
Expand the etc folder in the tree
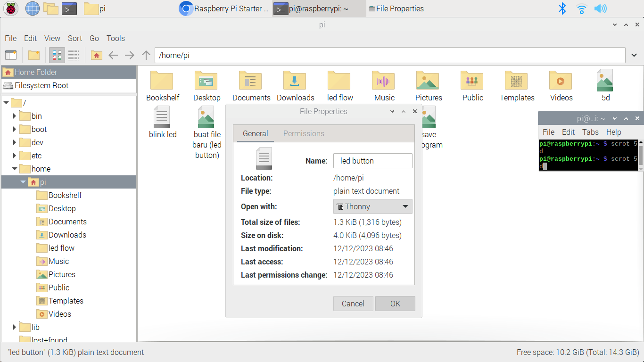[x=15, y=156]
